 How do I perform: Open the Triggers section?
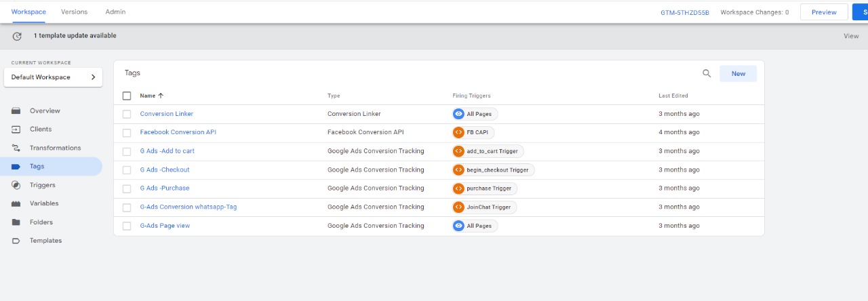click(42, 185)
